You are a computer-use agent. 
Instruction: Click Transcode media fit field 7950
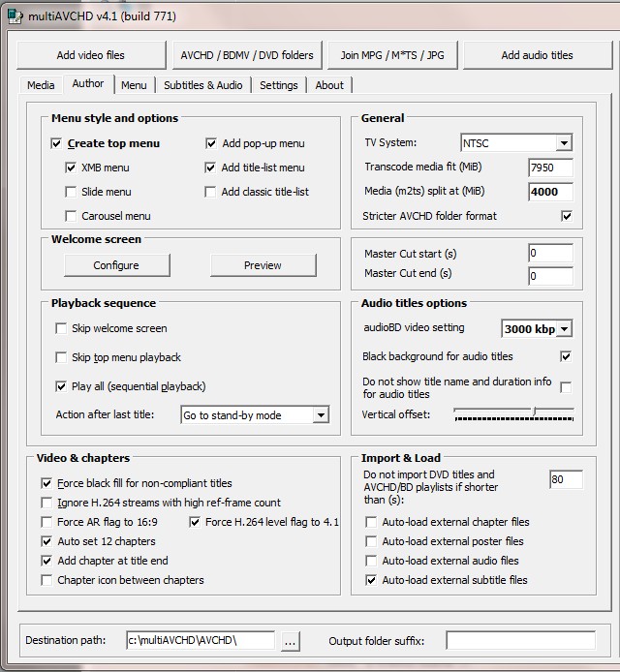(x=550, y=168)
